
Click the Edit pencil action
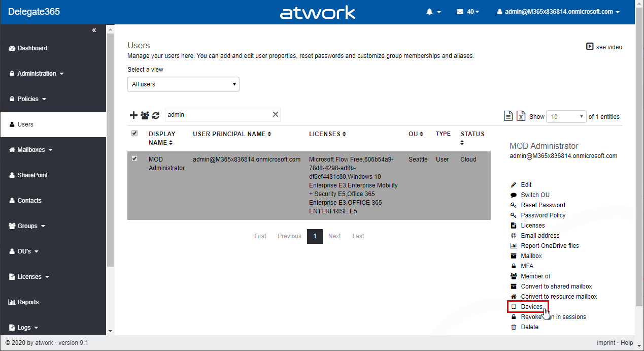521,185
